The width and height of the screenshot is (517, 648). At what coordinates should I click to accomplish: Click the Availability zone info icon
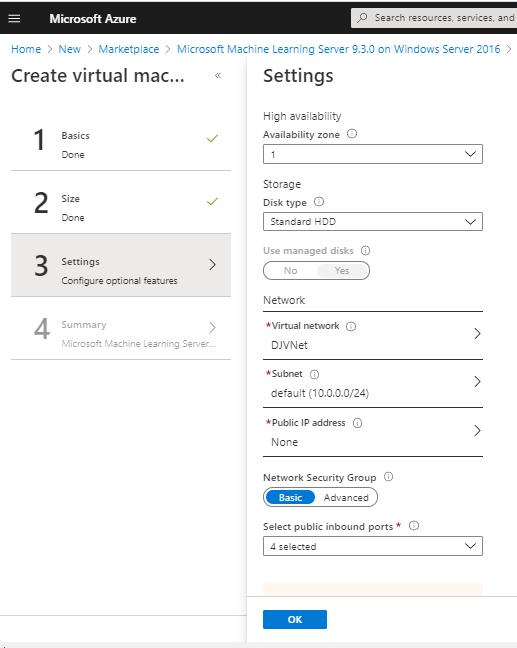click(x=352, y=134)
